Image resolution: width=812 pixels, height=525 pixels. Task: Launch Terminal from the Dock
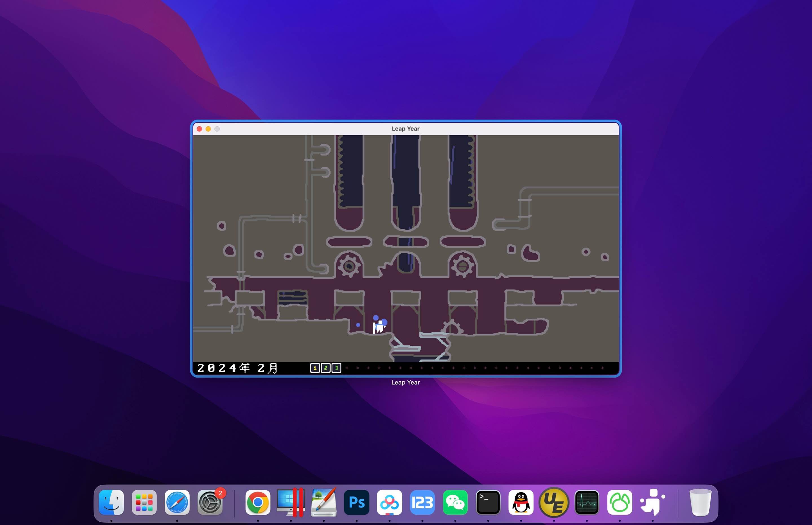[x=488, y=502]
